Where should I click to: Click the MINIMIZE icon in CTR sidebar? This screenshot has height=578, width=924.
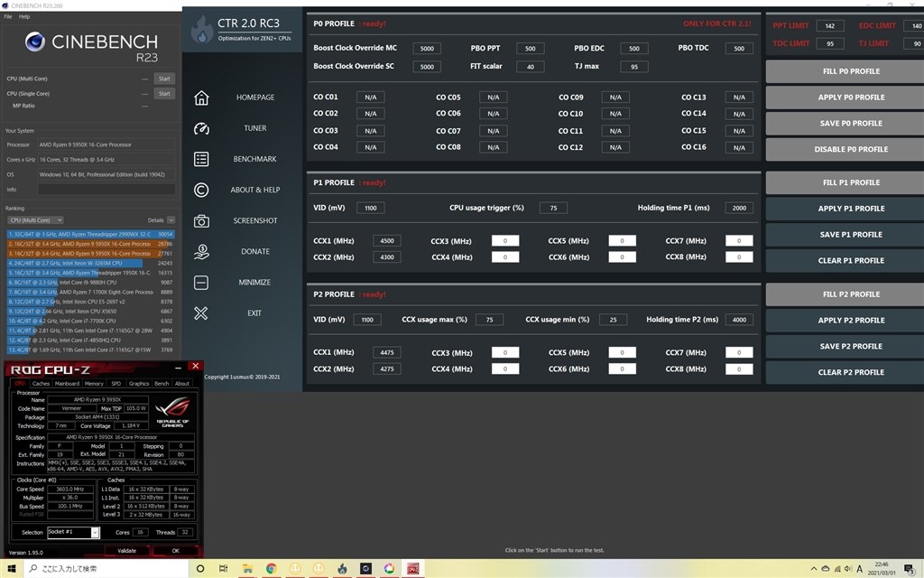[x=201, y=282]
